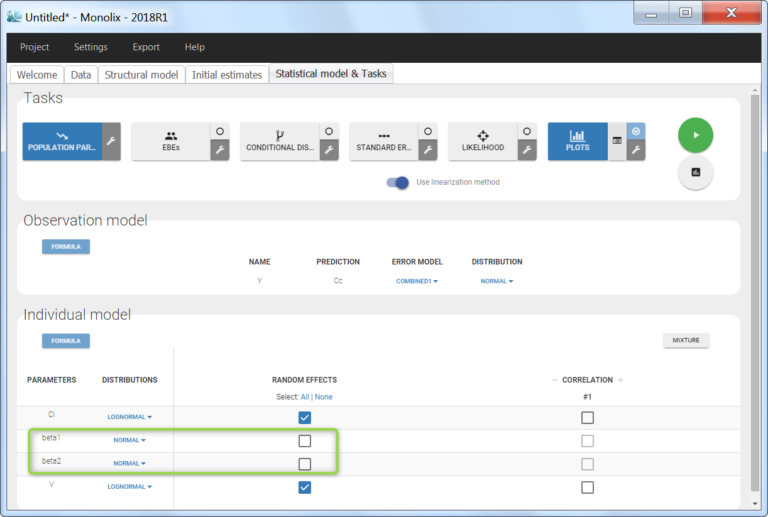Click the green Run scenario play button
Viewport: 768px width, 517px height.
pyautogui.click(x=695, y=135)
